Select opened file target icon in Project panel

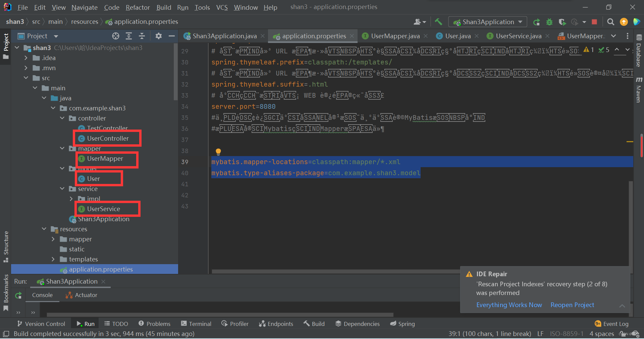pos(116,36)
